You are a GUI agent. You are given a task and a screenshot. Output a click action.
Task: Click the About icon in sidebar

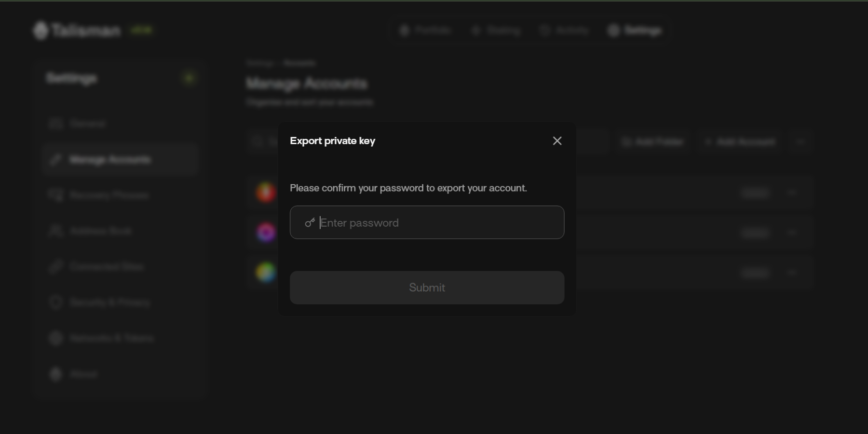tap(55, 374)
